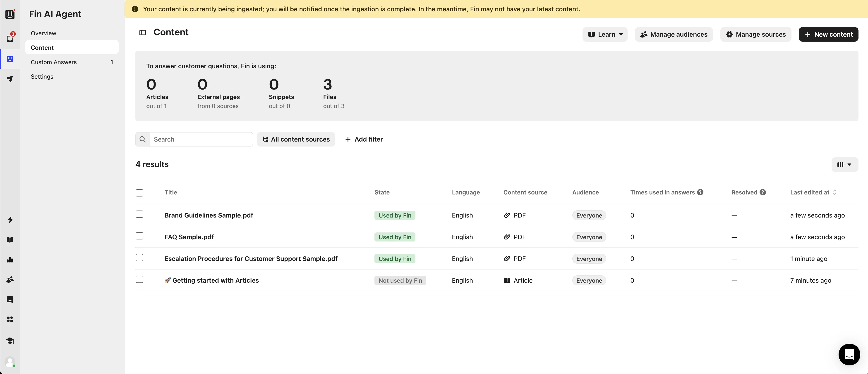Expand the Learn dropdown
The image size is (868, 374).
[605, 34]
